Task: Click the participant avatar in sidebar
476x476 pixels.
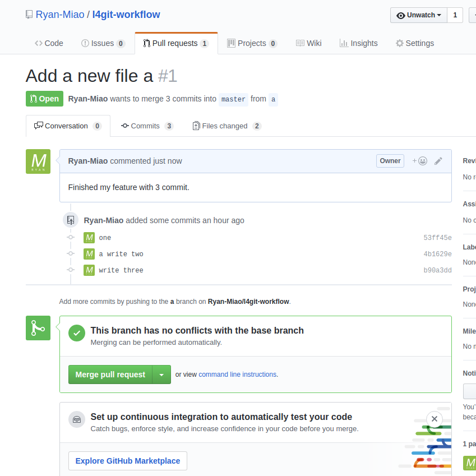Action: (470, 463)
